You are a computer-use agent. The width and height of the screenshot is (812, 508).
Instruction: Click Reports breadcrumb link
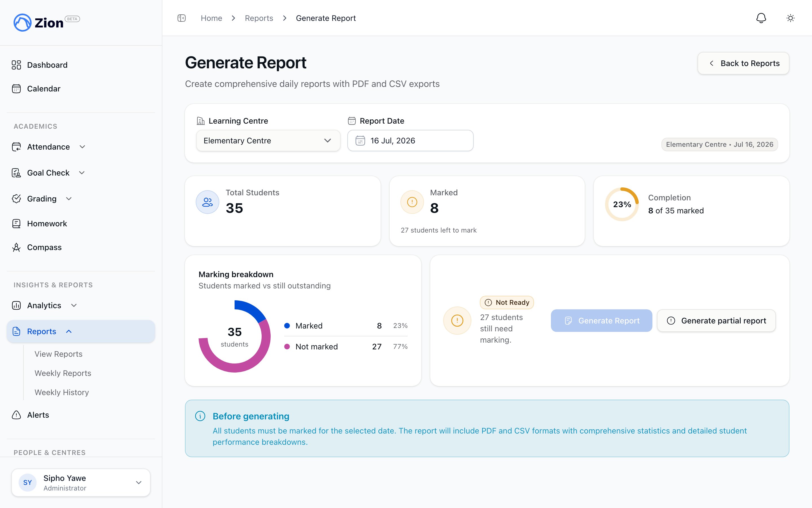pyautogui.click(x=259, y=18)
